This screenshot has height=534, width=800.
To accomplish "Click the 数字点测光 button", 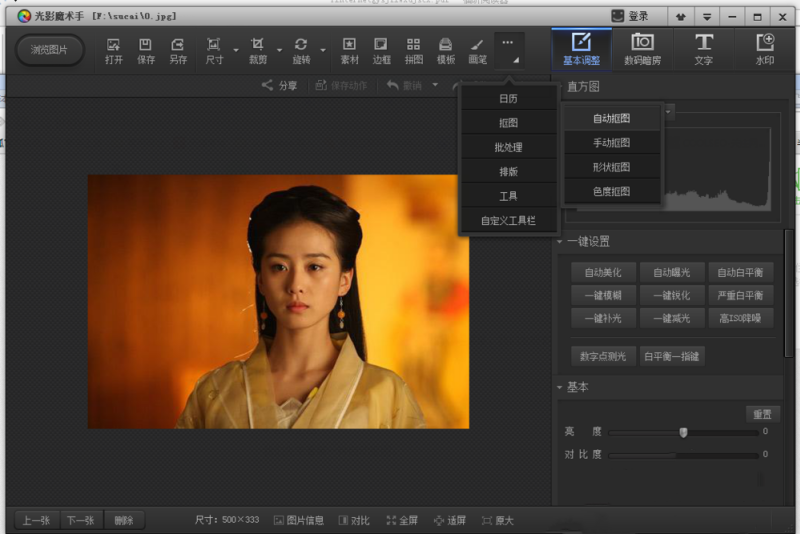I will [603, 356].
